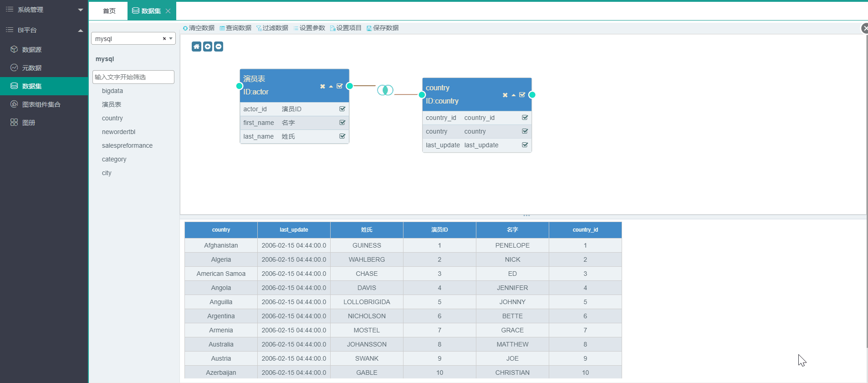Toggle the first_name field checkbox
868x383 pixels.
click(x=342, y=123)
